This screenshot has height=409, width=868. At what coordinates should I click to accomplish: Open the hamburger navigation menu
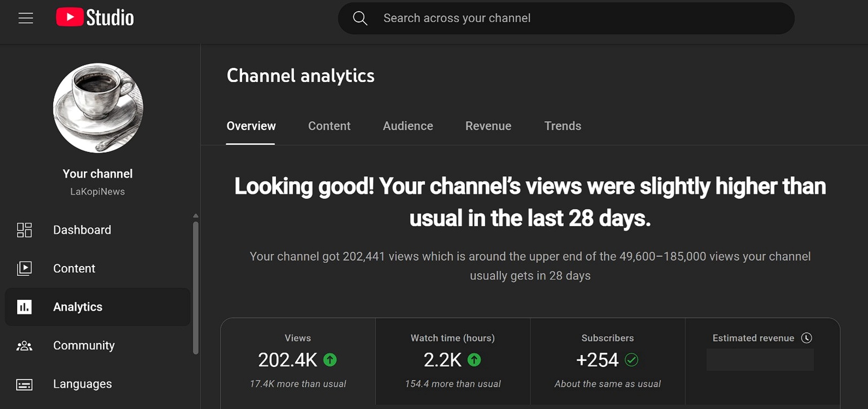pos(25,18)
